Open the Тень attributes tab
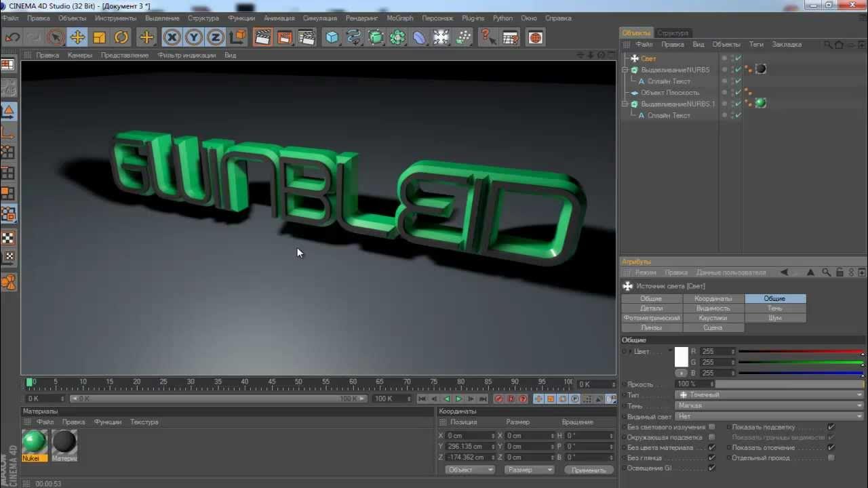Screen dimensions: 868x488 click(x=775, y=308)
